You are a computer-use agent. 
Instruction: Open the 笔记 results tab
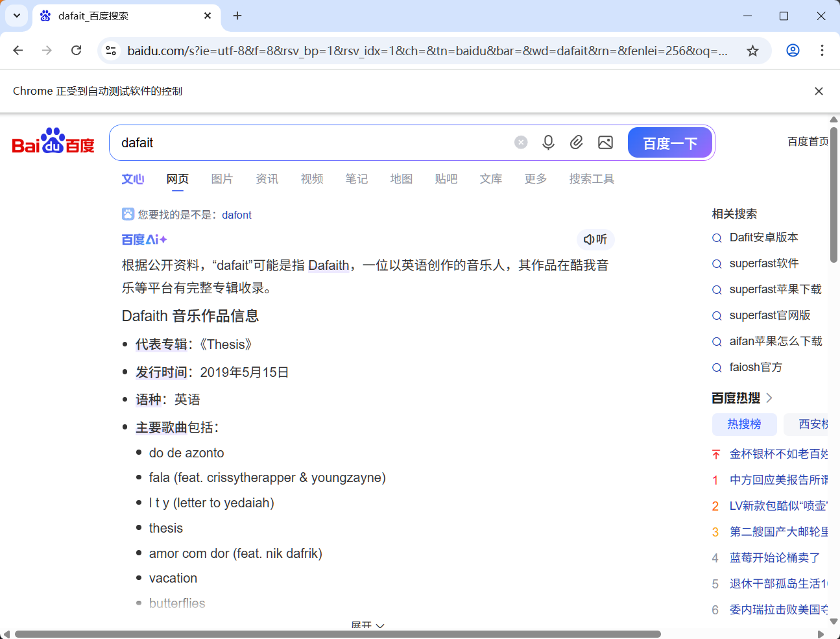click(357, 179)
